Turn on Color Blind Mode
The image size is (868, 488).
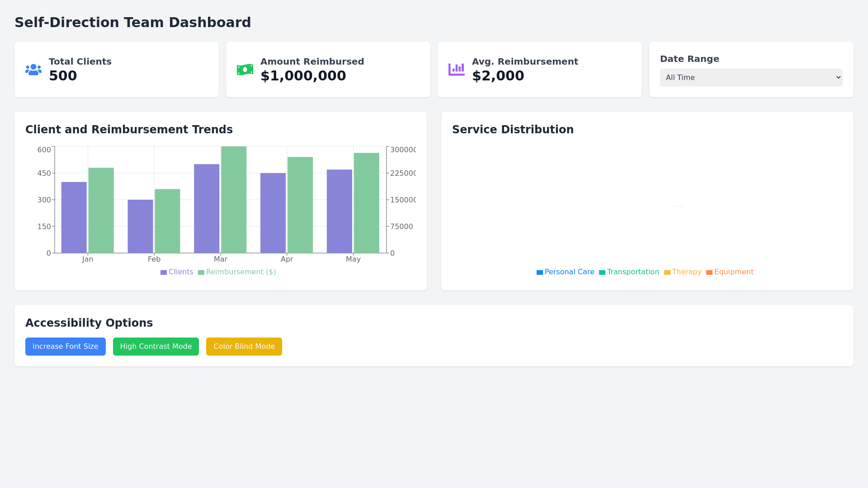coord(244,347)
